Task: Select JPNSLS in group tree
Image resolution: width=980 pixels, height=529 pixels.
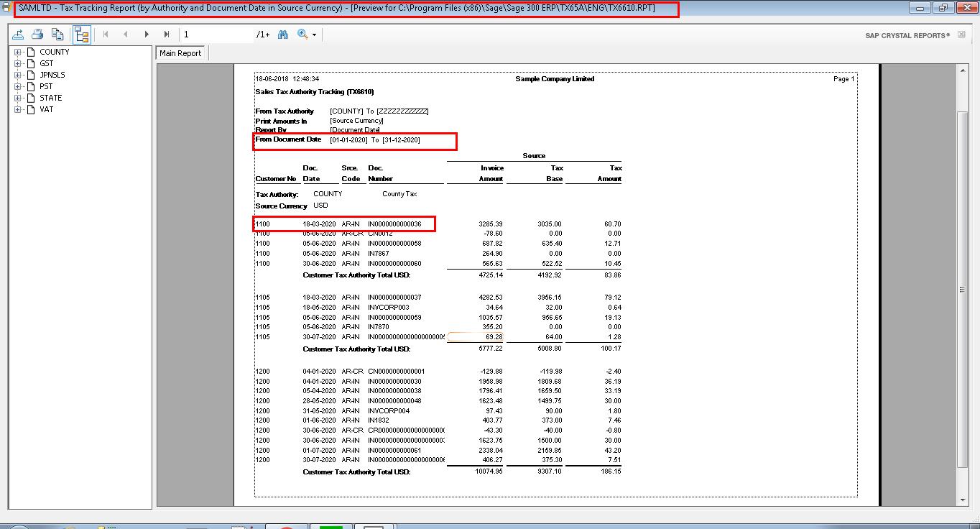Action: click(52, 75)
